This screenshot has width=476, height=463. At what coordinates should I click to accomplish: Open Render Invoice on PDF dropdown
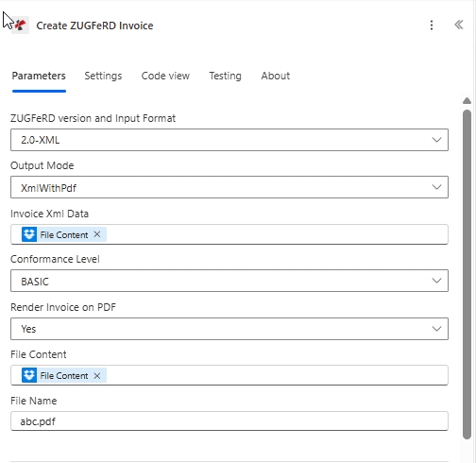229,329
